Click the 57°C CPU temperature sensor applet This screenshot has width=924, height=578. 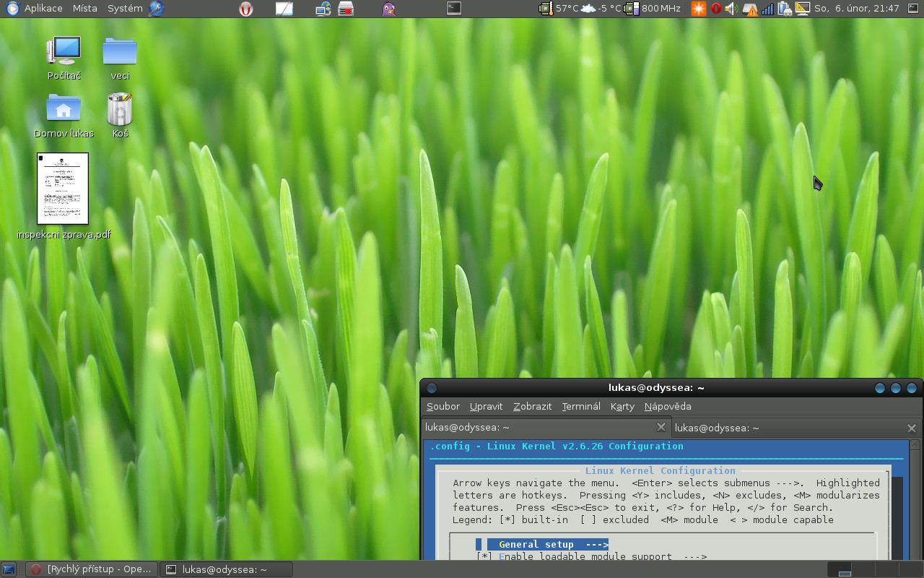click(559, 9)
